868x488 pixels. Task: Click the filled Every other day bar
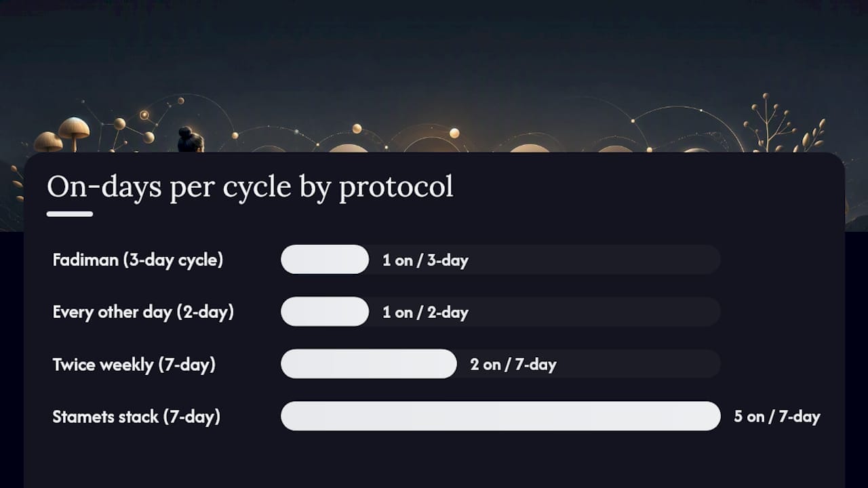[325, 312]
